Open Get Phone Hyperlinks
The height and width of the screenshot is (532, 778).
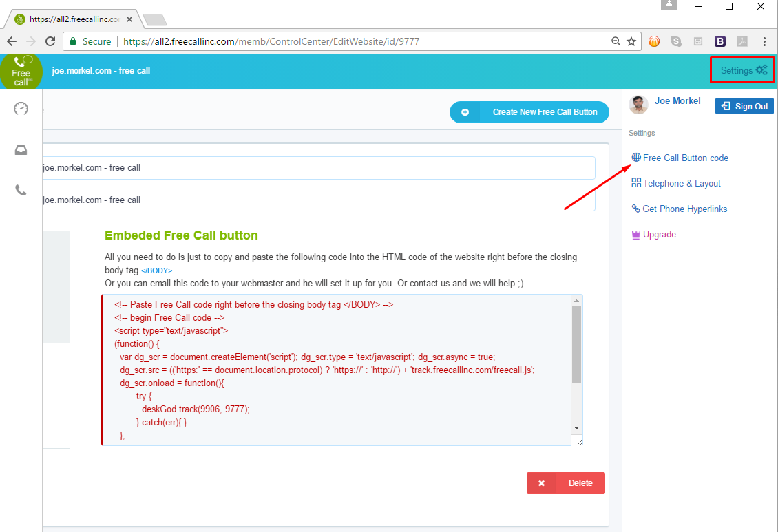tap(680, 209)
